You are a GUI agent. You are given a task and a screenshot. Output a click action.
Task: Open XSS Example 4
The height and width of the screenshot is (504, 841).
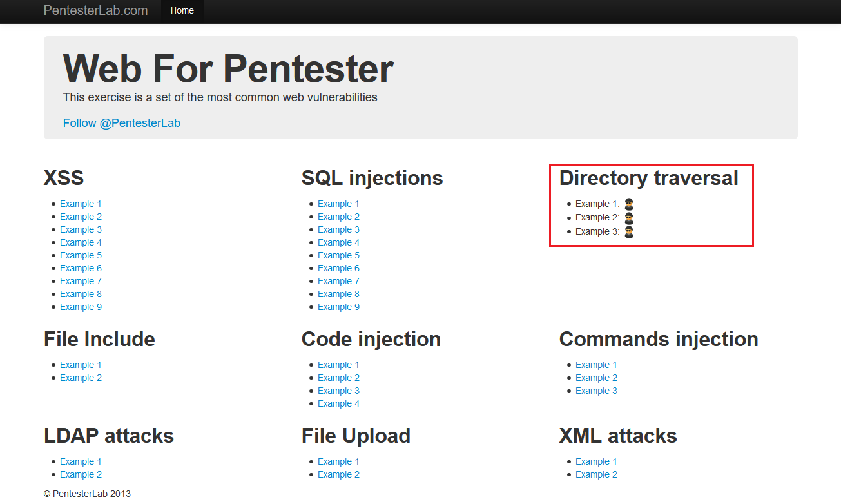[81, 242]
